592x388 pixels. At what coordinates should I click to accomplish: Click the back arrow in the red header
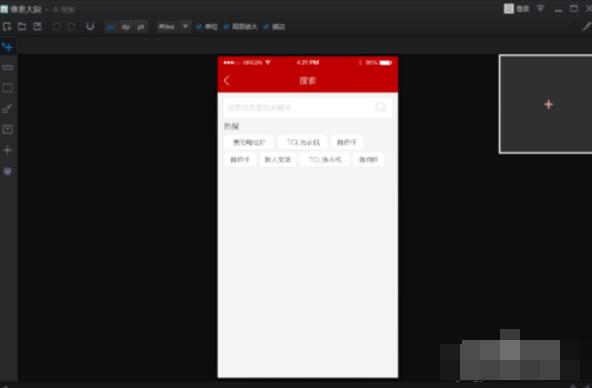[x=227, y=80]
